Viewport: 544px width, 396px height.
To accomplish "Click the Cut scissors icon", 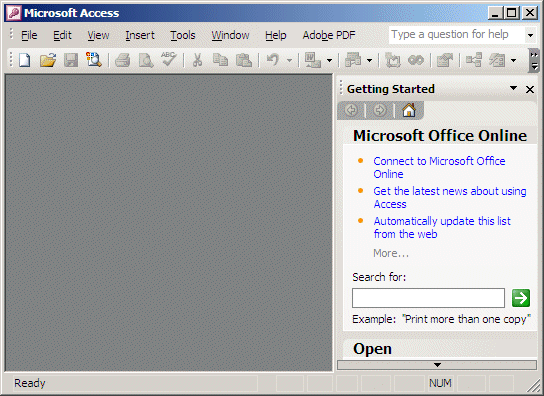I will 197,60.
